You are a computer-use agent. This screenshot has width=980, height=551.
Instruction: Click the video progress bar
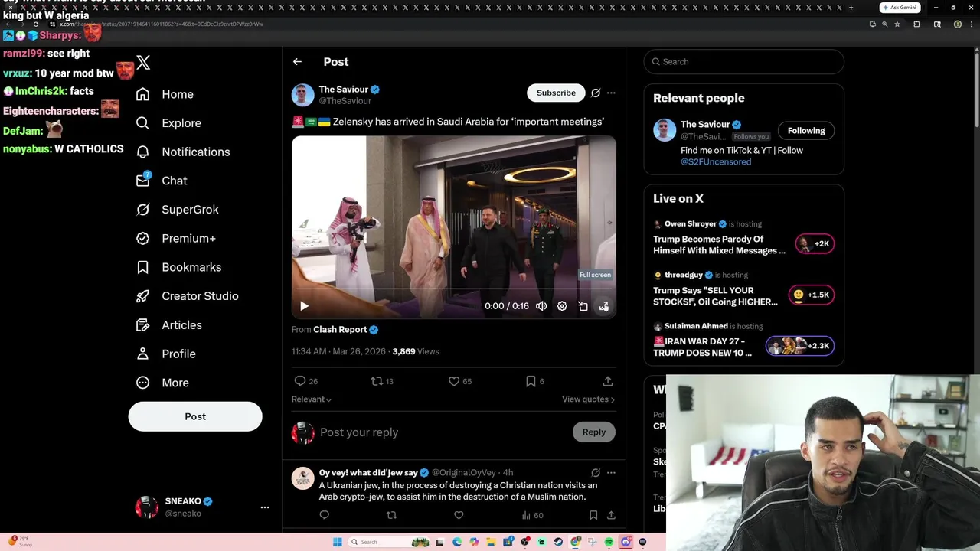tap(453, 289)
